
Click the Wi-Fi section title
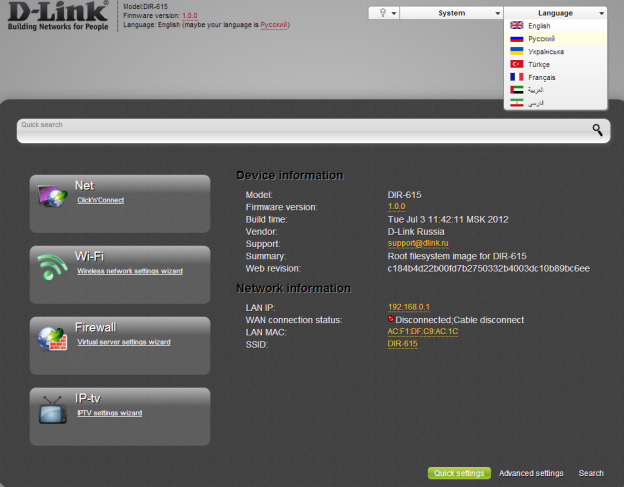89,256
